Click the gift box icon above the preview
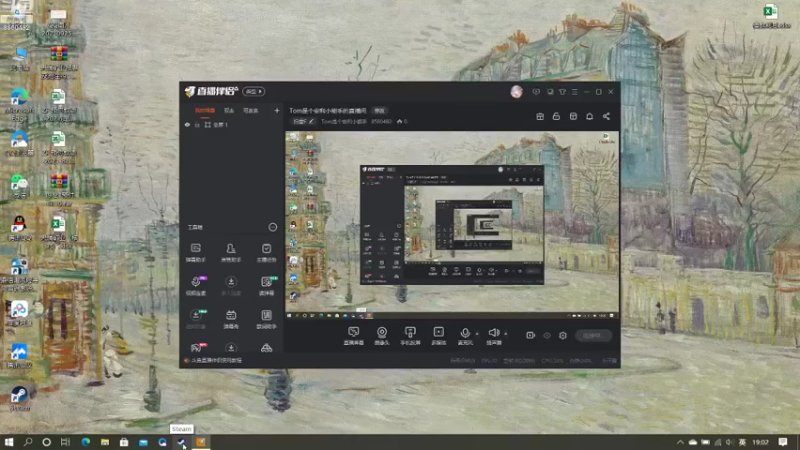The image size is (800, 450). (540, 116)
